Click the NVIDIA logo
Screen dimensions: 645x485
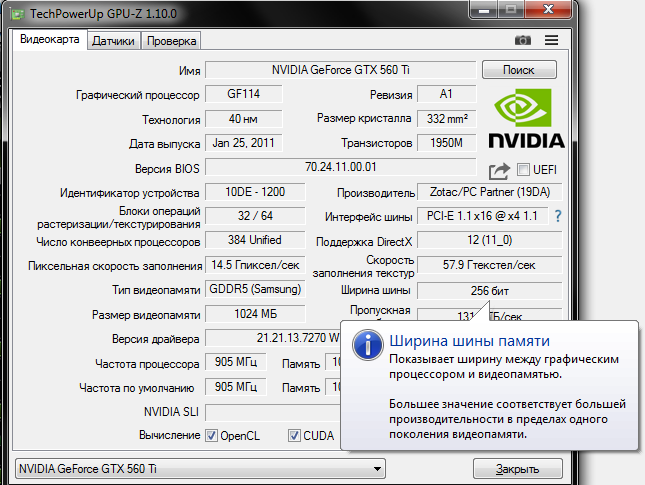click(x=527, y=118)
